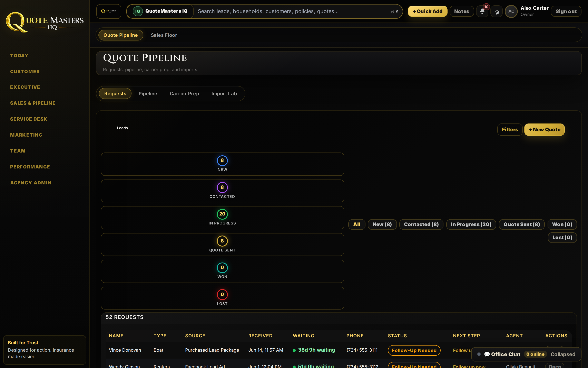Click the green IQ badge icon
Image resolution: width=588 pixels, height=368 pixels.
[138, 11]
